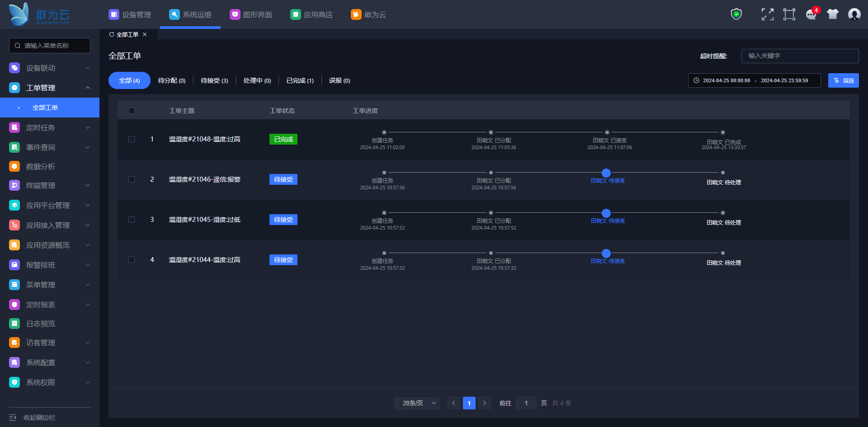The image size is (868, 427).
Task: Enter fullscreen with the expand arrows icon
Action: [x=767, y=14]
